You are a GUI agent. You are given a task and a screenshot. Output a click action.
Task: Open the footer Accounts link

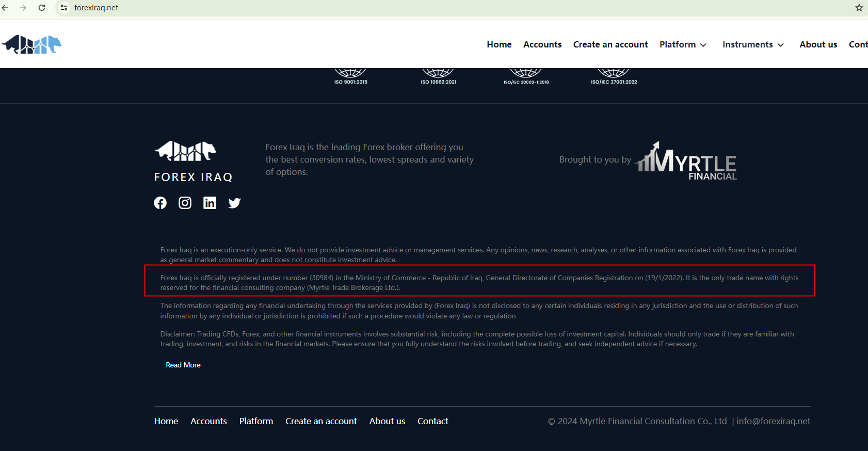[x=209, y=421]
